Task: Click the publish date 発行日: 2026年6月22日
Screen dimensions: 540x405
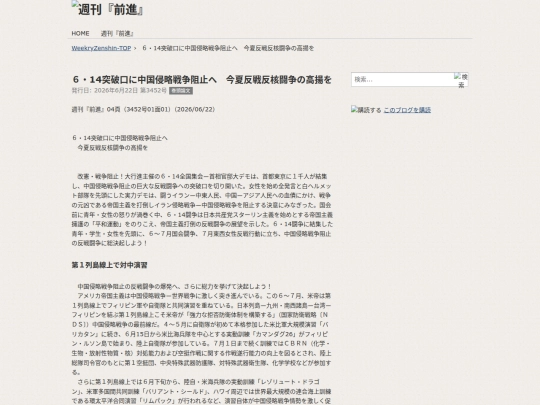Action: (x=105, y=91)
